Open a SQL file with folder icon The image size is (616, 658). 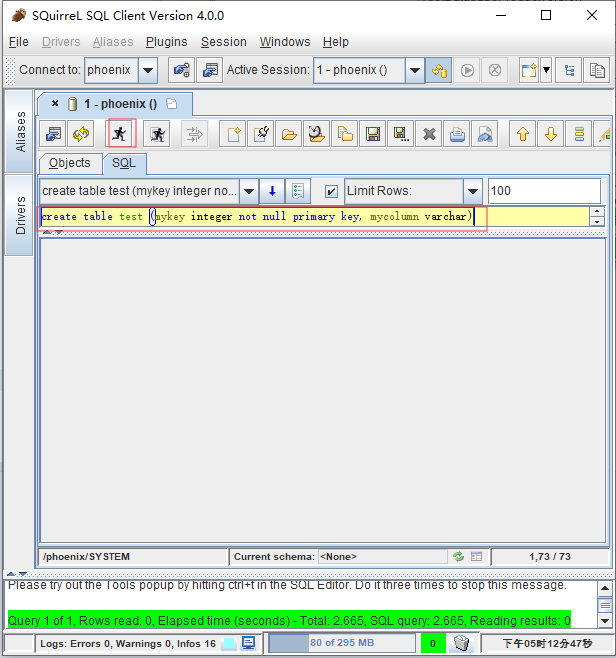tap(289, 134)
